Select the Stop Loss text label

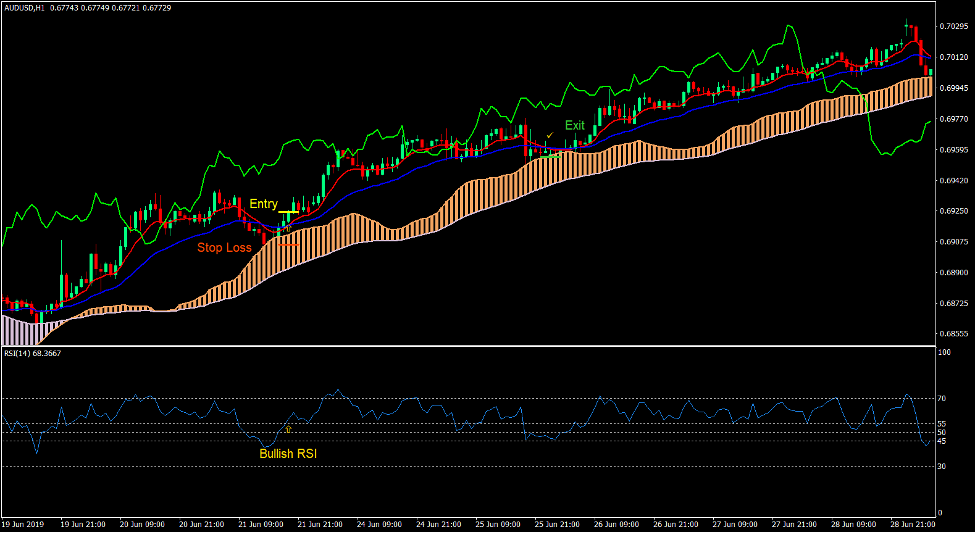coord(226,247)
